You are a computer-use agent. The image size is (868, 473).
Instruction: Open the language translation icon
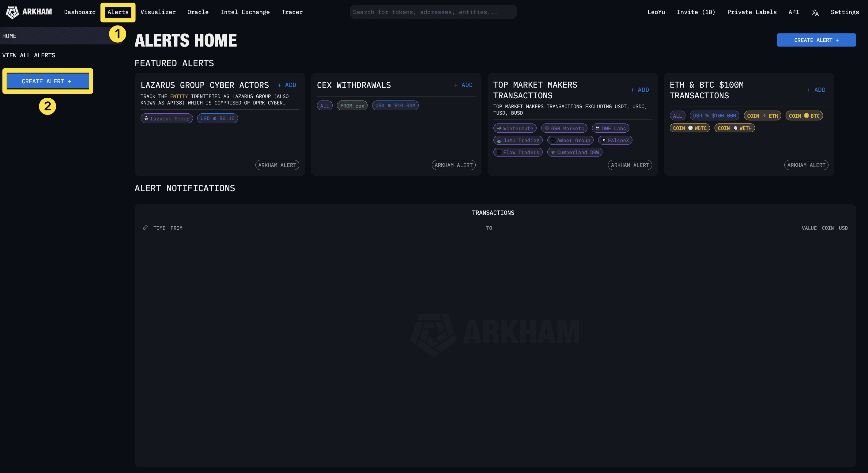click(815, 12)
